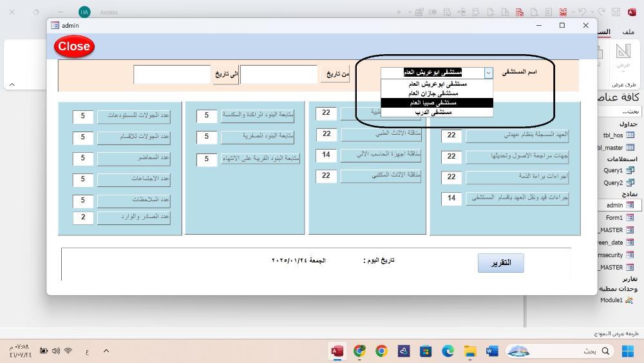Click the battery icon in system tray
This screenshot has height=363, width=644.
[44, 351]
